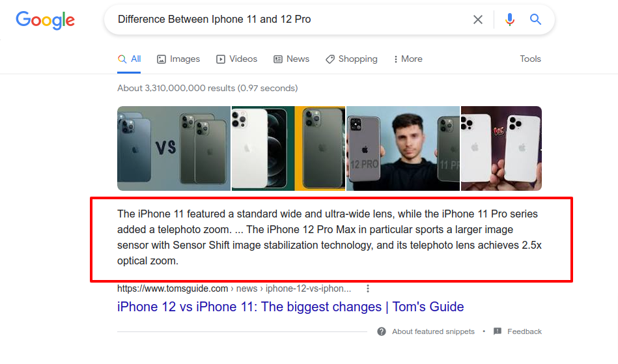The width and height of the screenshot is (618, 364).
Task: Open the three-dot menu beside the tomsguide URL
Action: point(368,288)
